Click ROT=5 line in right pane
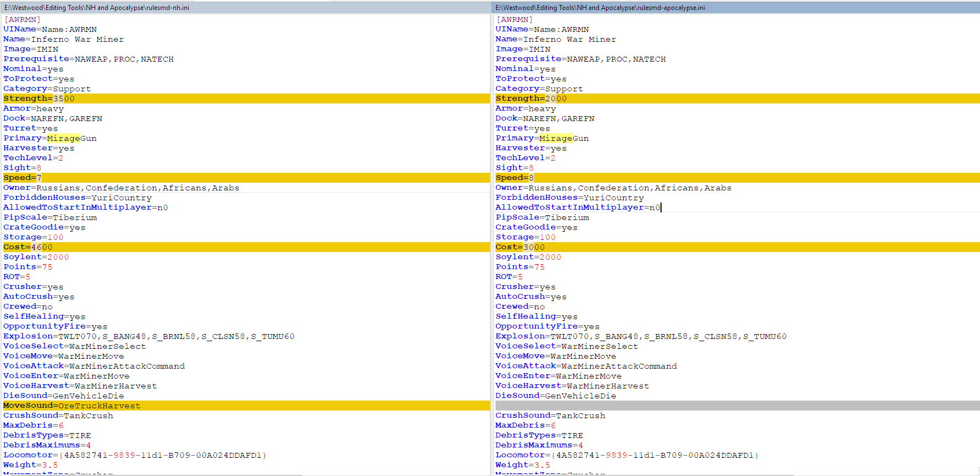 [509, 277]
